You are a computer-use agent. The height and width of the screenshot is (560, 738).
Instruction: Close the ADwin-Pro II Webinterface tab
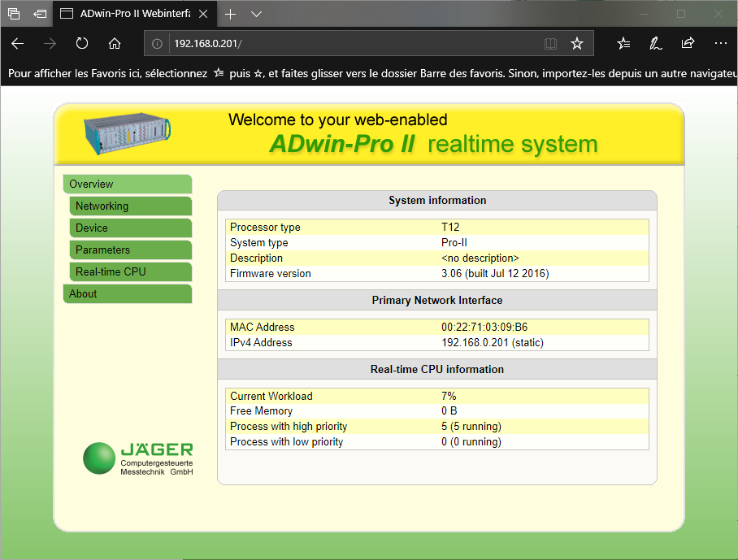203,14
